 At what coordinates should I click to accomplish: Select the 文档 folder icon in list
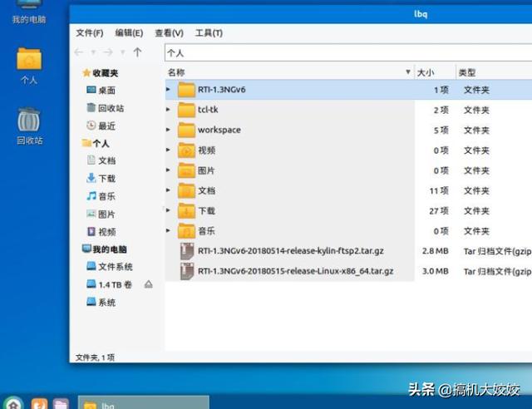coord(186,190)
